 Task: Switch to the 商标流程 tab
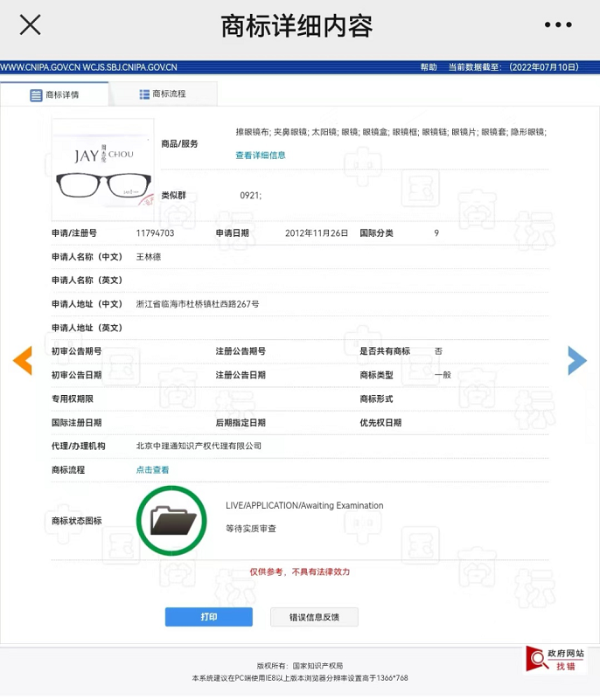[x=163, y=94]
